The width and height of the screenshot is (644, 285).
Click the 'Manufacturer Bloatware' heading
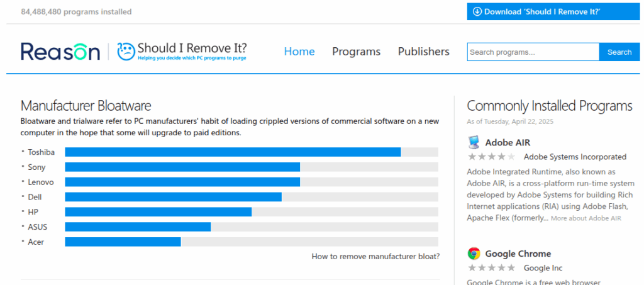tap(86, 106)
